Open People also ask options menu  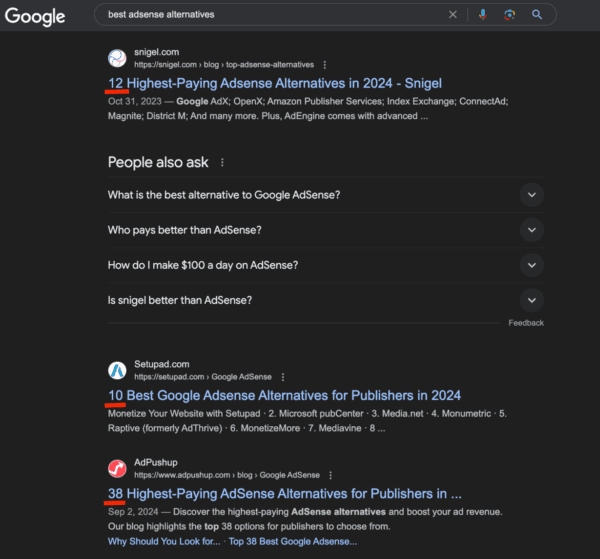(222, 163)
